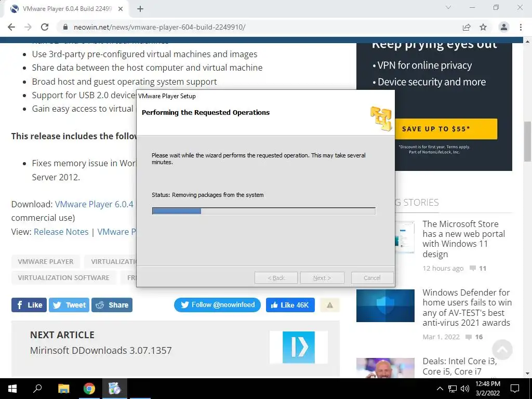The image size is (532, 399).
Task: Click the page's vertical scrollbar thumb
Action: pos(527,141)
